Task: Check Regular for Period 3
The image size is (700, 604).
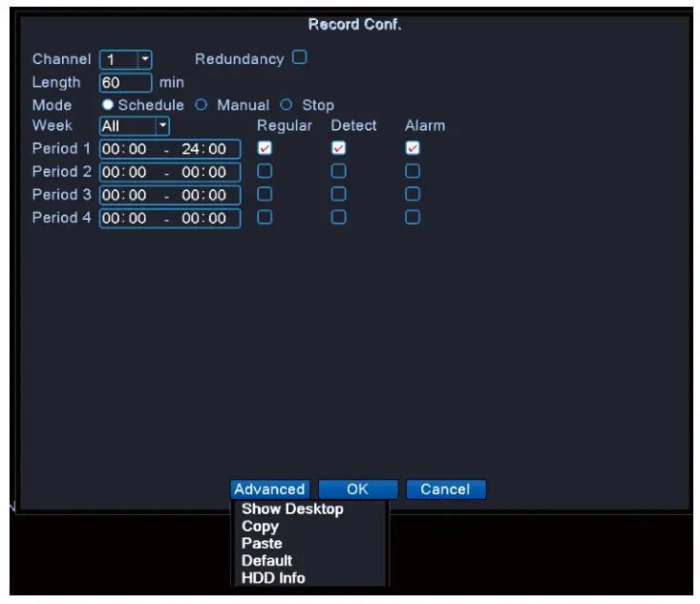Action: click(x=265, y=194)
